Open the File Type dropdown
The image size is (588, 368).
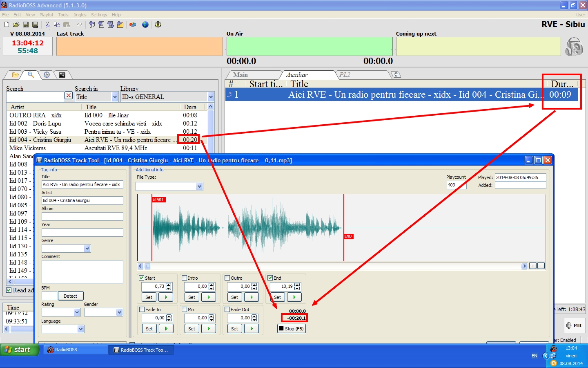click(199, 186)
